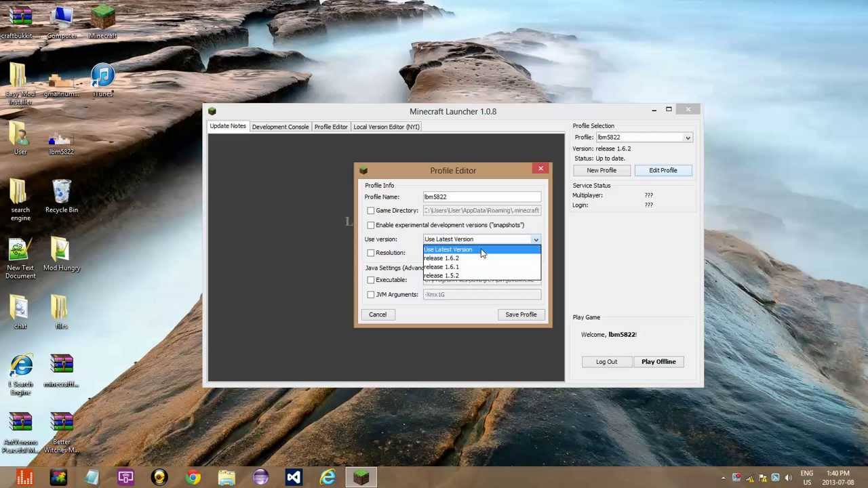This screenshot has height=488, width=868.
Task: Open the Mod Hungry folder
Action: (62, 256)
